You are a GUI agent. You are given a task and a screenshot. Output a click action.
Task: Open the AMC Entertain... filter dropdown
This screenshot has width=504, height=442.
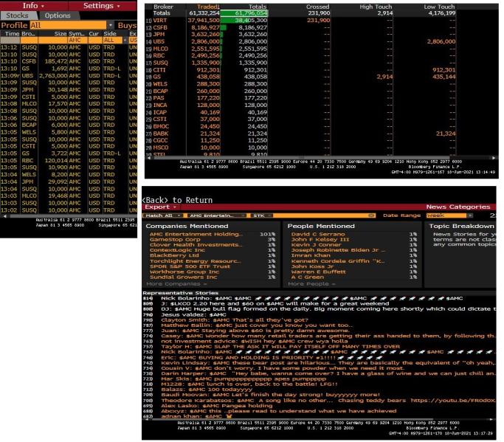(x=217, y=215)
